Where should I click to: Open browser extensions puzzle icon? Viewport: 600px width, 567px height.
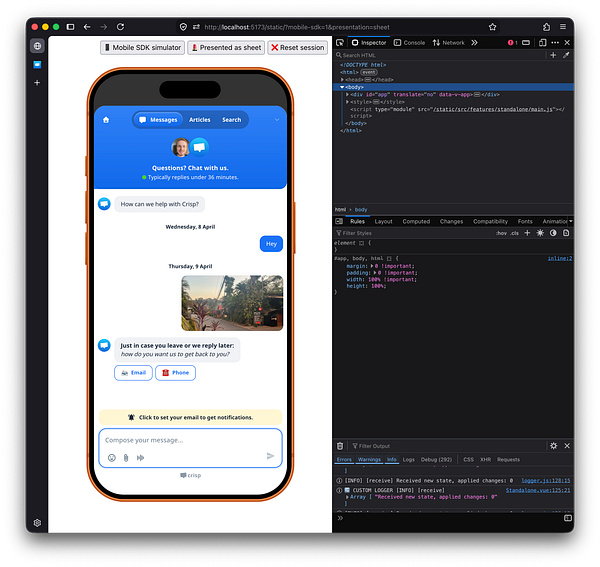pos(546,27)
